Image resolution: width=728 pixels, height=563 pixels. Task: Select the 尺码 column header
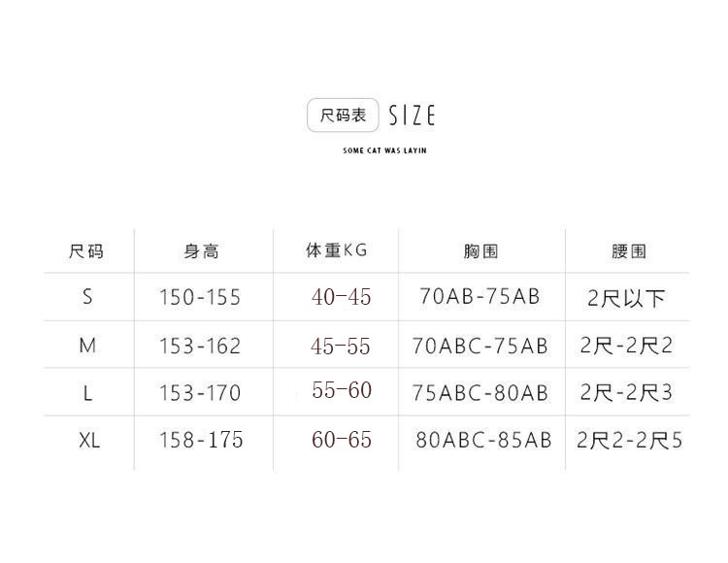86,251
